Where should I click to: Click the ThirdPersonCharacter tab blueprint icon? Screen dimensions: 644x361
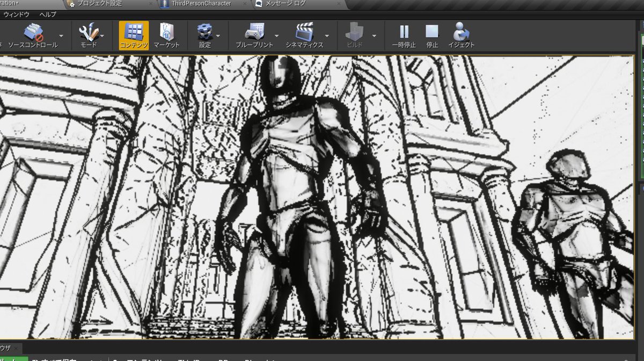click(x=164, y=4)
